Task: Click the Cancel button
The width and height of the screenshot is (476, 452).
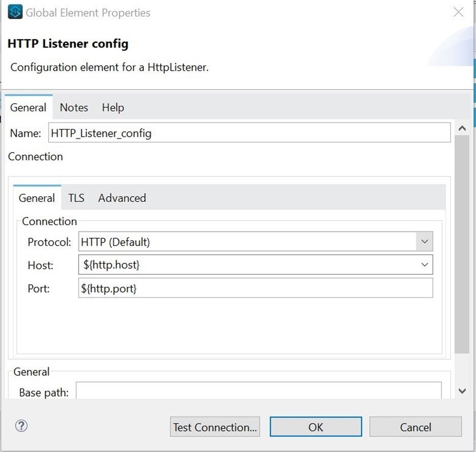Action: pyautogui.click(x=415, y=427)
